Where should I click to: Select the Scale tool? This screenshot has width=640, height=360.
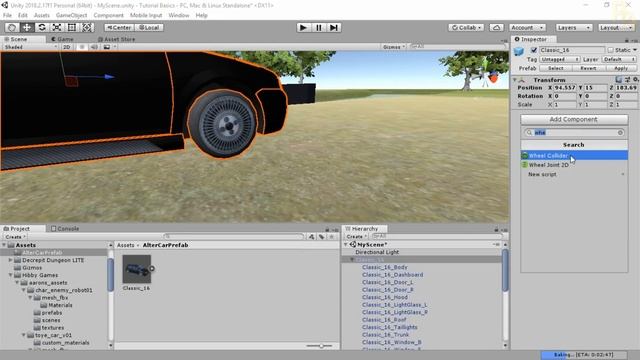coord(57,27)
